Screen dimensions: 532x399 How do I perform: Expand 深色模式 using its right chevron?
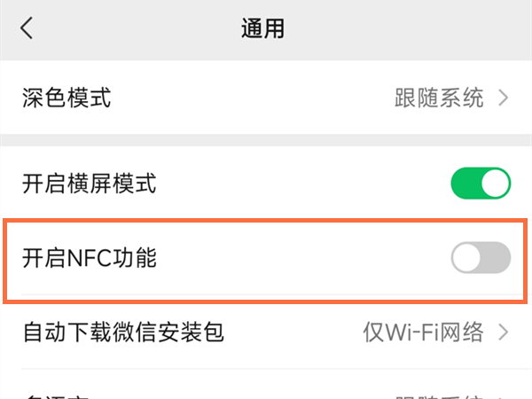[x=504, y=97]
